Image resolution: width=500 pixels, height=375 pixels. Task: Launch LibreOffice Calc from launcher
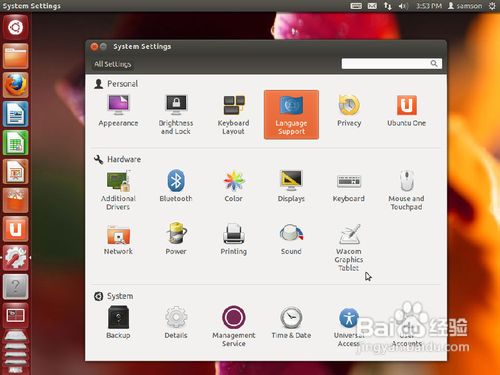coord(15,143)
